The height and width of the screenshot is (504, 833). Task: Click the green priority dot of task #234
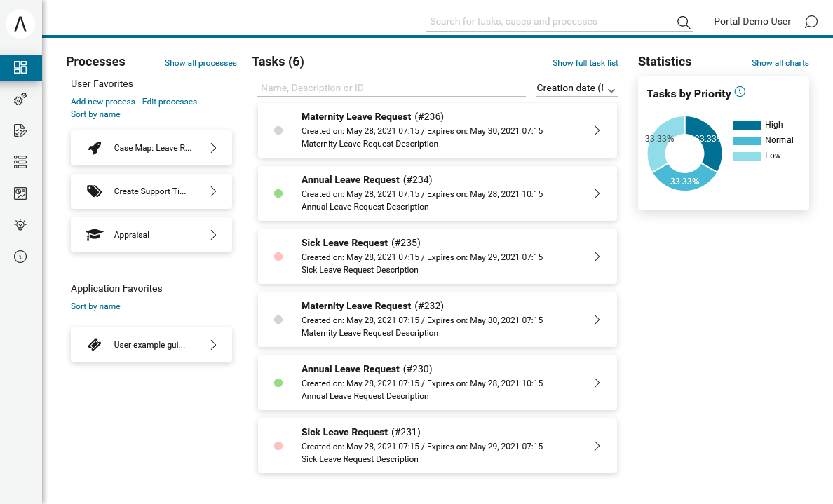click(278, 194)
